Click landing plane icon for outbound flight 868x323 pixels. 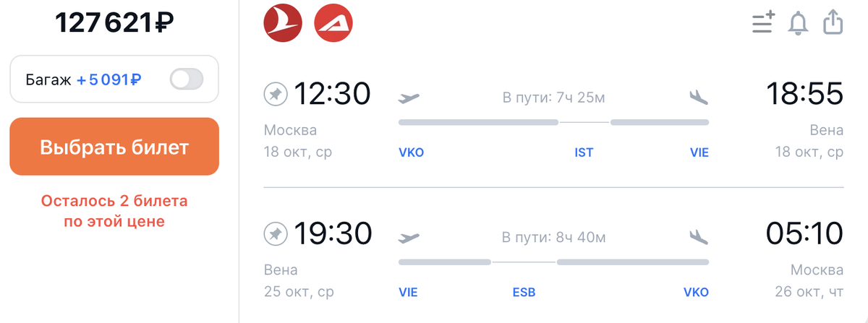click(x=699, y=97)
